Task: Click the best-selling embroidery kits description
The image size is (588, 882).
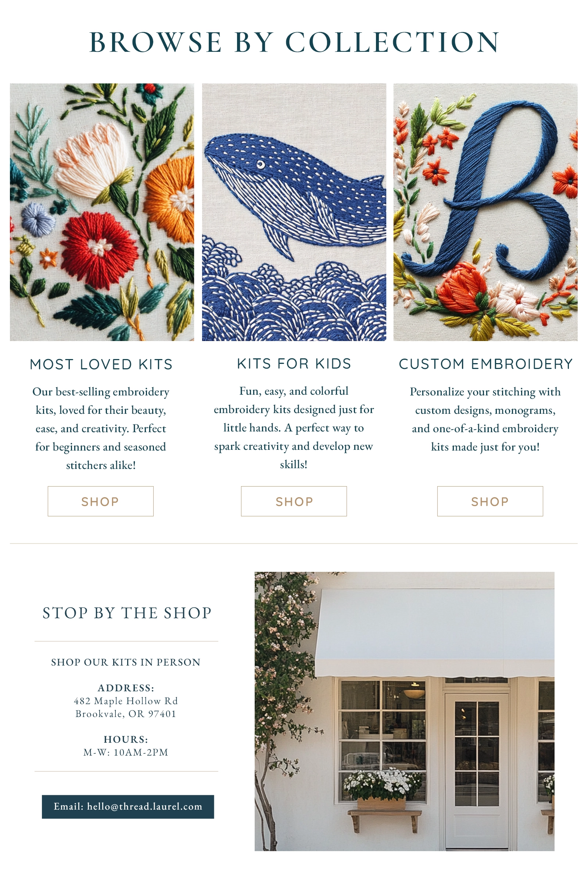Action: tap(101, 428)
